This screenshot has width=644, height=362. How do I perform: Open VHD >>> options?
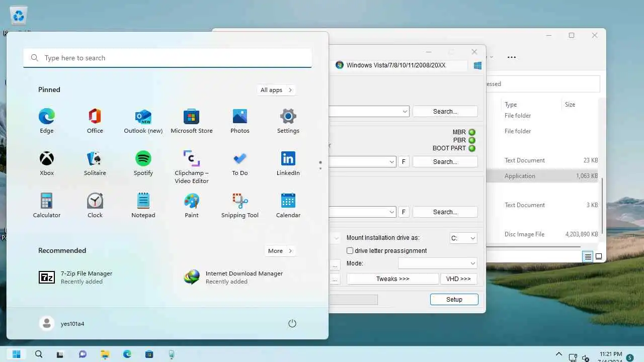pos(459,279)
